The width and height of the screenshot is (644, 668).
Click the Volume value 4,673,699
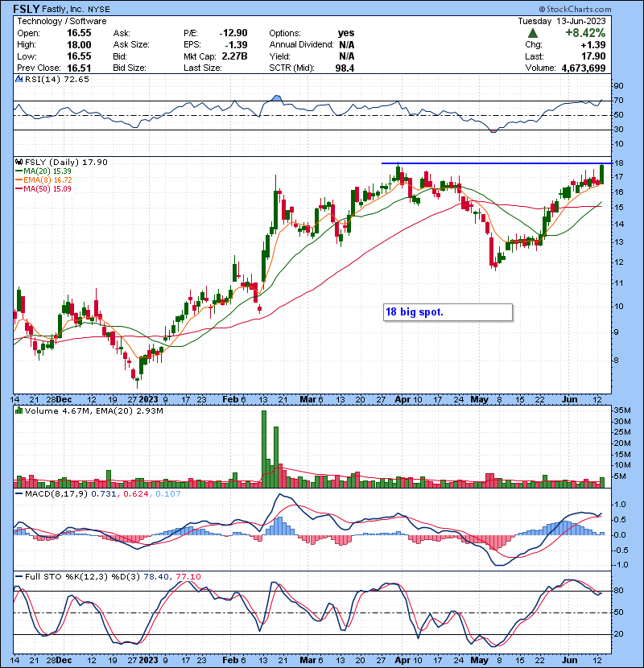pos(584,68)
